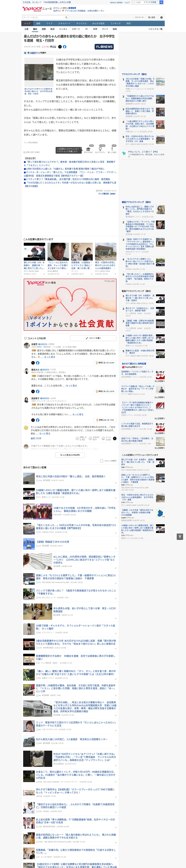Click the back-to-top arrow button

tap(180, 537)
